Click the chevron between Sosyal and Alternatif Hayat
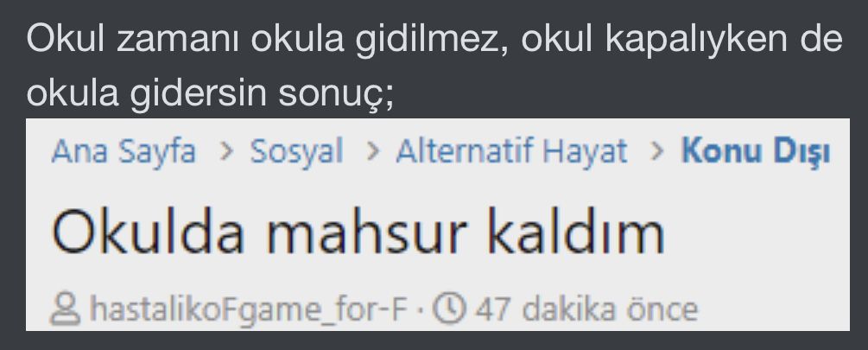Viewport: 868px width, 350px height. 374,152
